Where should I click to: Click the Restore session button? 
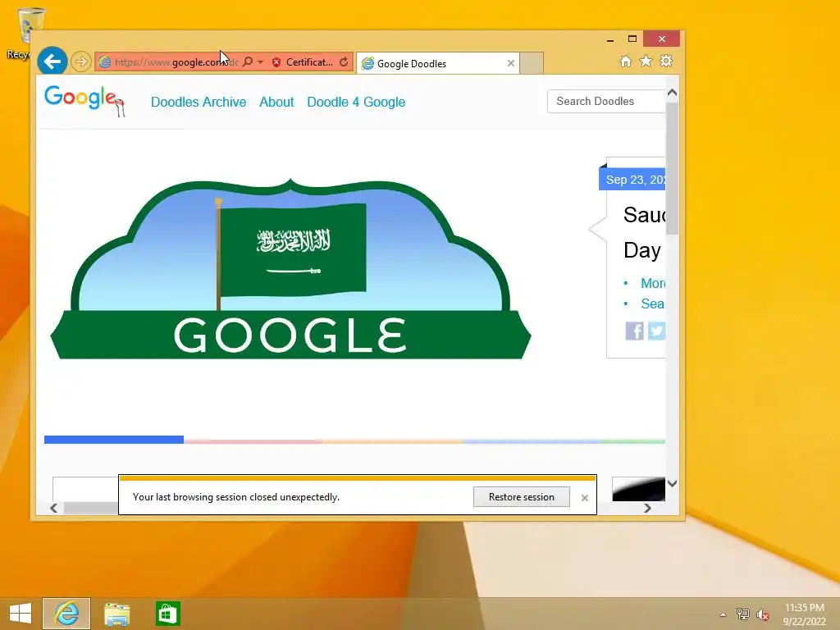(x=521, y=496)
